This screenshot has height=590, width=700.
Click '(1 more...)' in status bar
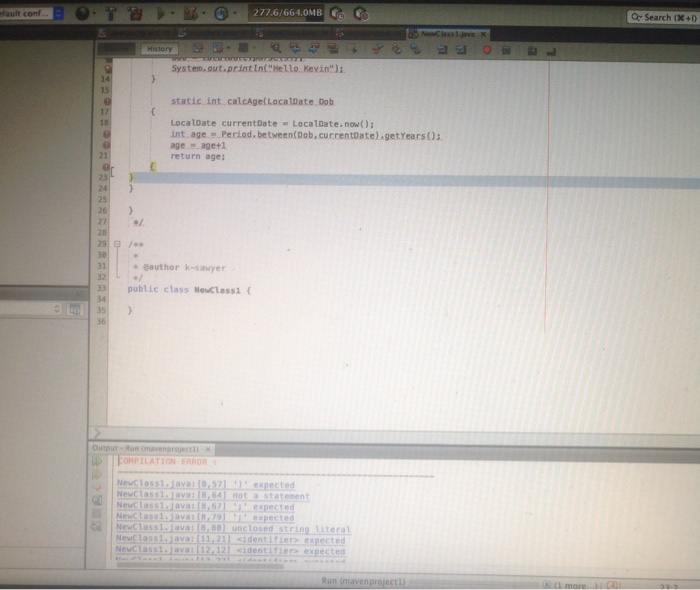[575, 585]
